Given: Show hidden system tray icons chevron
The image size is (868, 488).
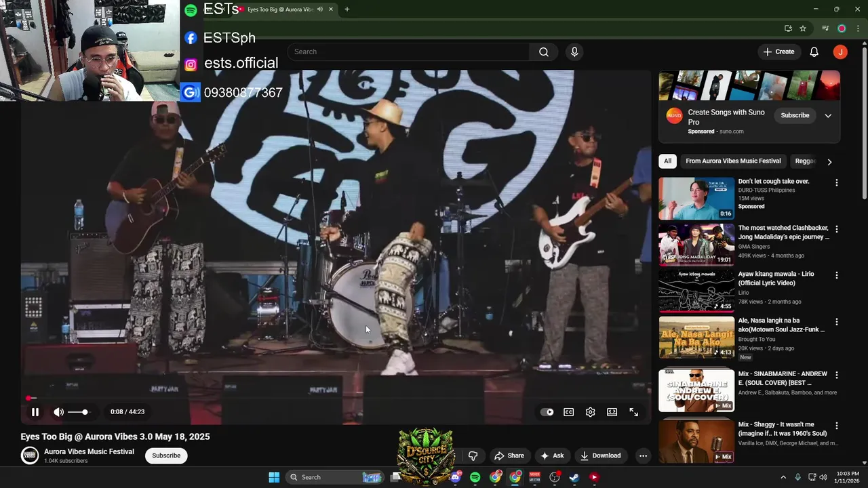Looking at the screenshot, I should (783, 477).
